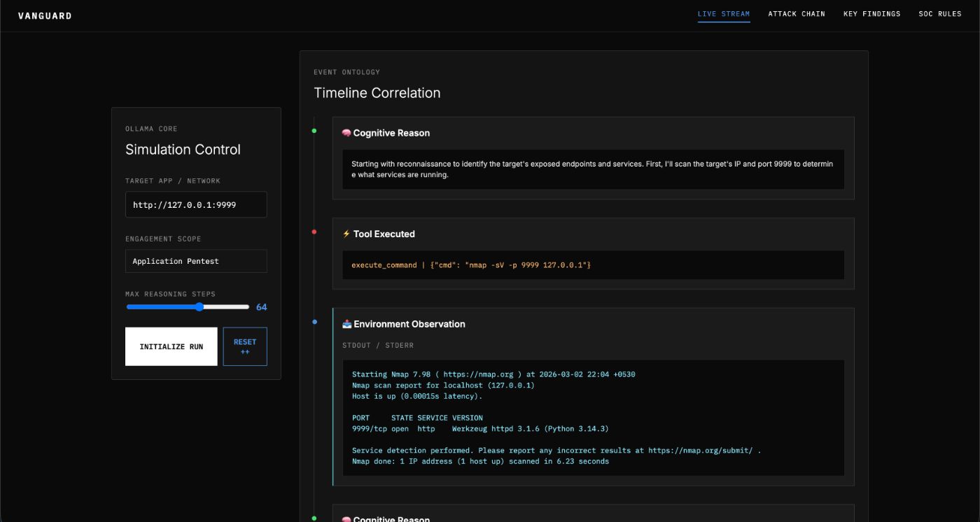The height and width of the screenshot is (522, 980).
Task: Click the Target App / Network input field
Action: [x=196, y=204]
